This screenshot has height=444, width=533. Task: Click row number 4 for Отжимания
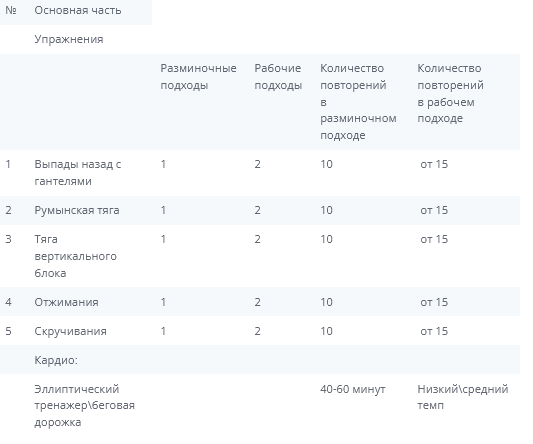point(8,302)
